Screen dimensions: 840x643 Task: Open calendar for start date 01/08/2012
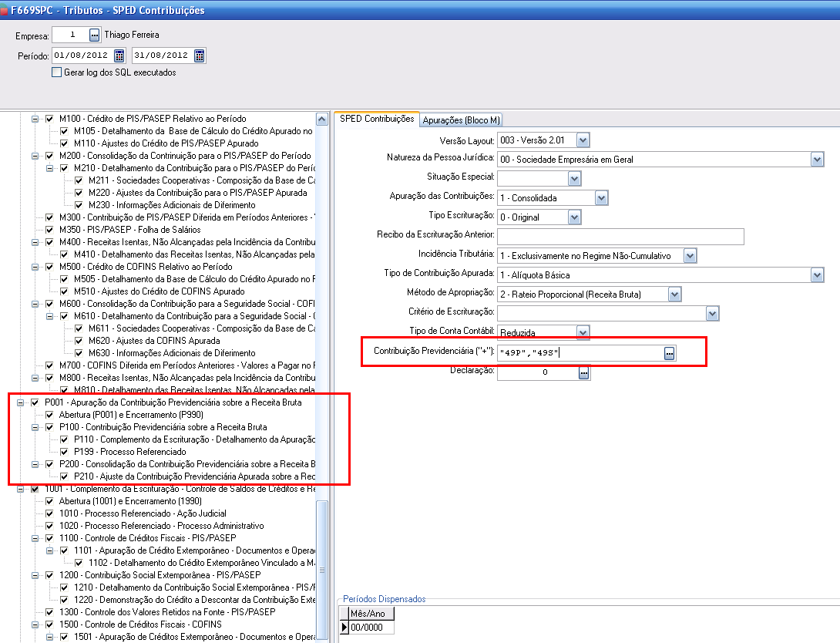point(119,56)
